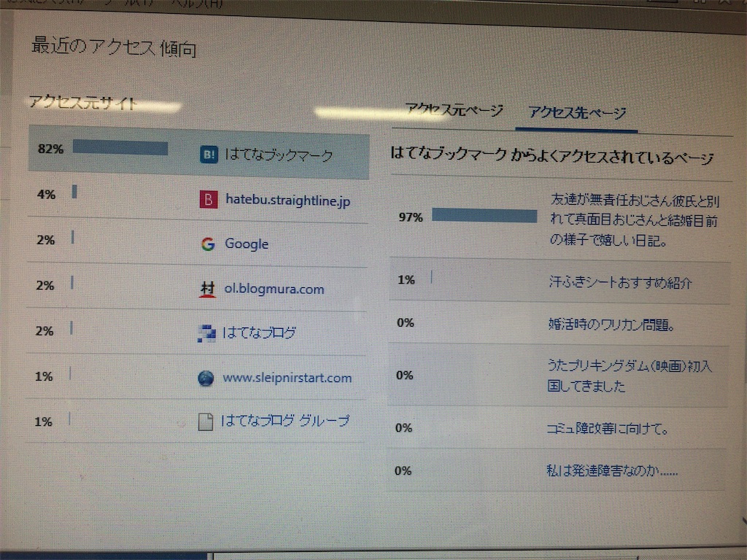The image size is (747, 560).
Task: Click the 村 icon beside ol.blogmura.com
Action: [208, 289]
